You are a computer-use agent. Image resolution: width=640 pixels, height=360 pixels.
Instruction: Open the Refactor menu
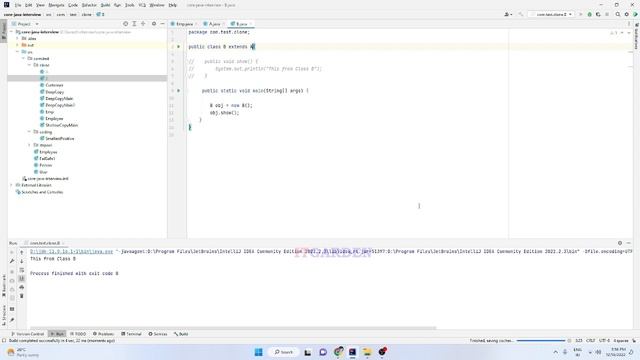[x=89, y=5]
